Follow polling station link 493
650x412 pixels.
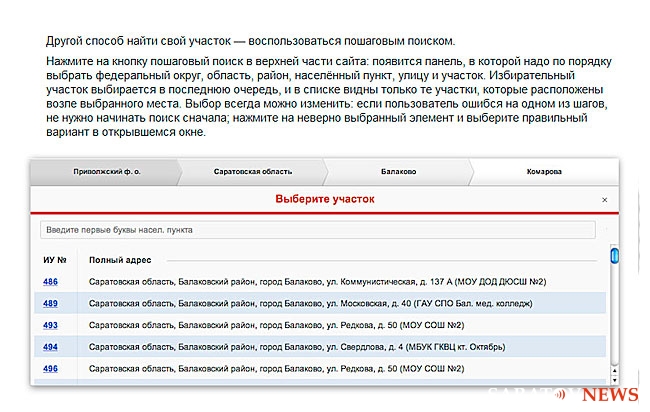click(x=50, y=325)
